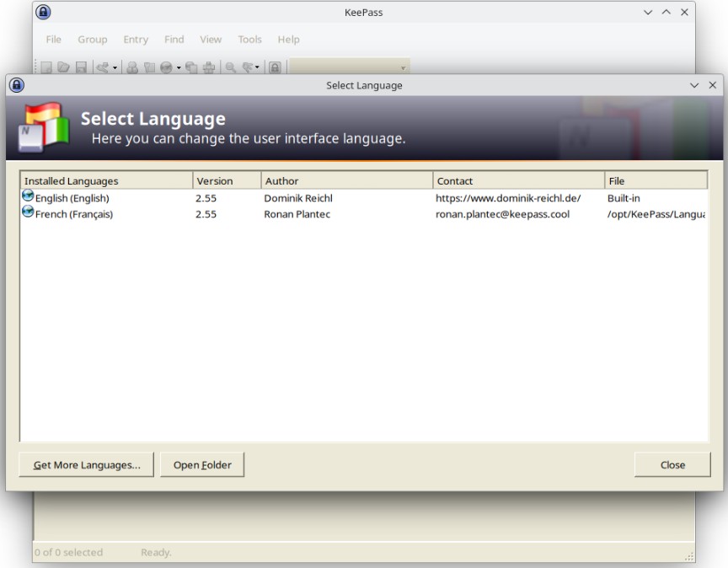This screenshot has width=728, height=568.
Task: Click the New database icon in KeePass toolbar
Action: tap(46, 67)
